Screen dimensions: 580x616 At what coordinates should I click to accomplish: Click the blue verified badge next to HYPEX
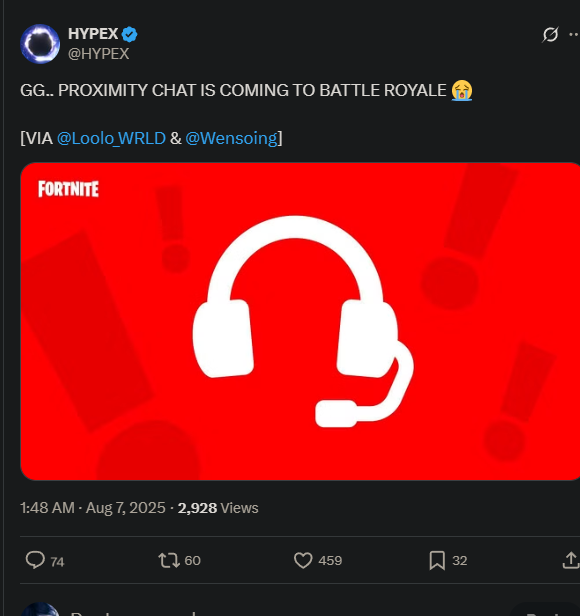pyautogui.click(x=129, y=35)
